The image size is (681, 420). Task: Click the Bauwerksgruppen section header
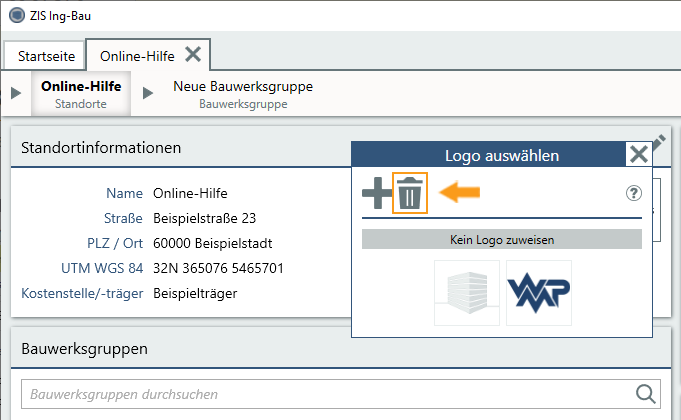tap(340, 349)
